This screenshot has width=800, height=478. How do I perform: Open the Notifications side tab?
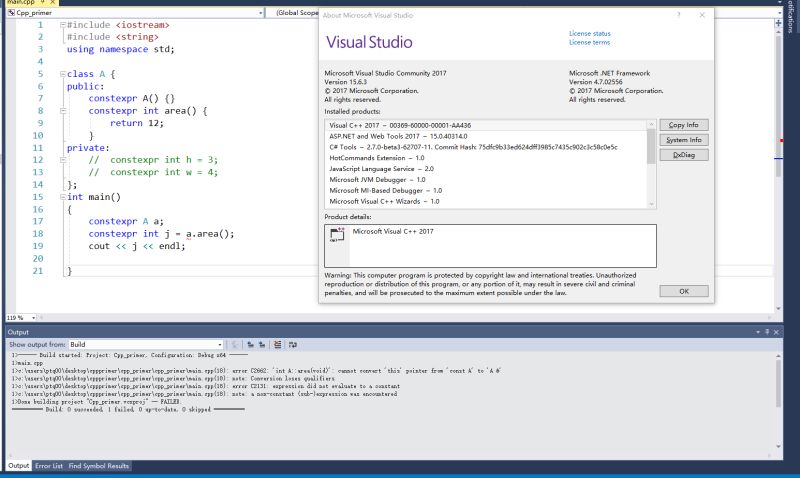pyautogui.click(x=791, y=16)
